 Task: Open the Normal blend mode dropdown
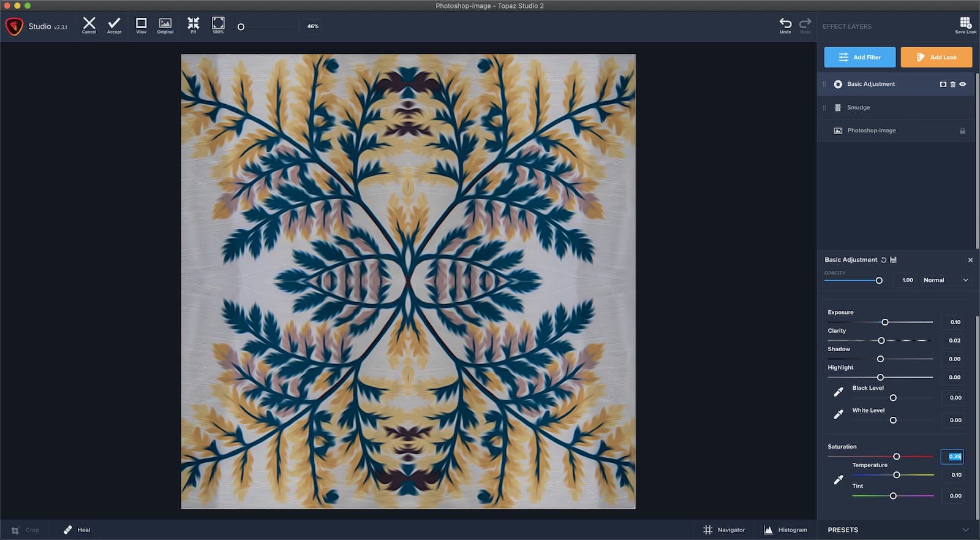(945, 280)
